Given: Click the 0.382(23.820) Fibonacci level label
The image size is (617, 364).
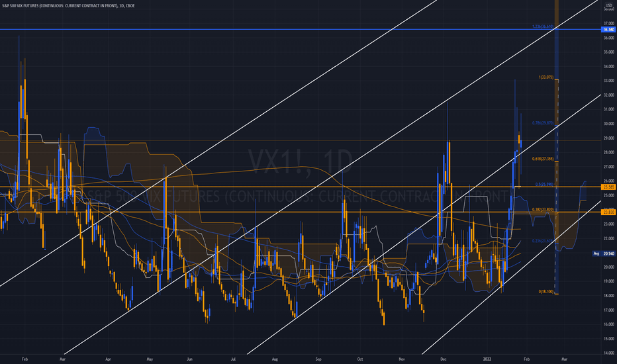Looking at the screenshot, I should click(543, 210).
